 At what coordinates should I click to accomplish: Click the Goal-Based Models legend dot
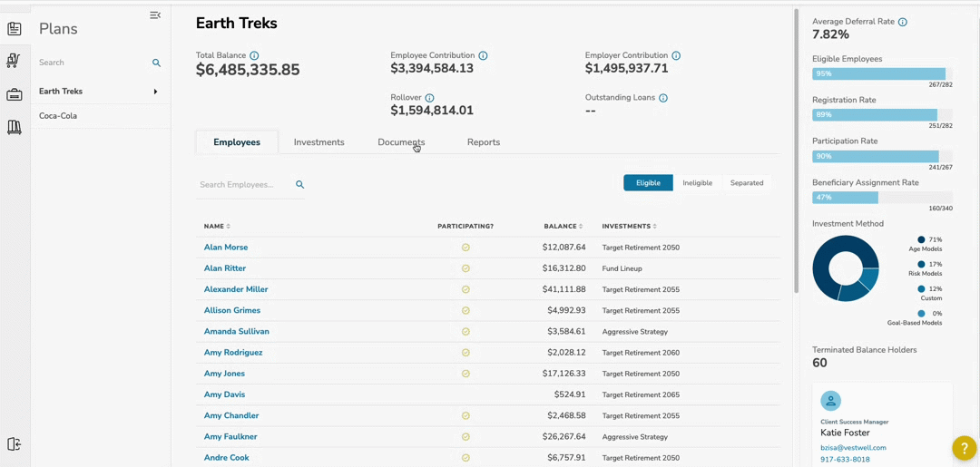pyautogui.click(x=921, y=314)
